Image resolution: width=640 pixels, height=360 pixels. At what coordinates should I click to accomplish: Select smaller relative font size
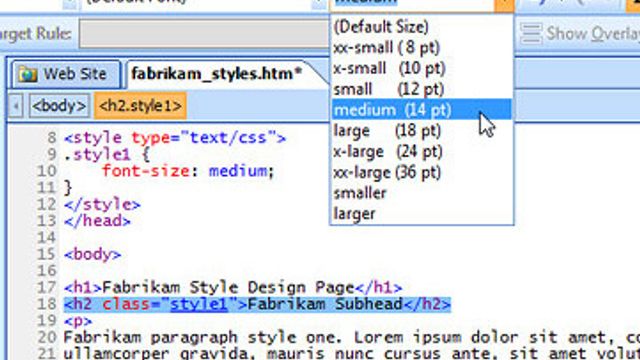click(422, 193)
